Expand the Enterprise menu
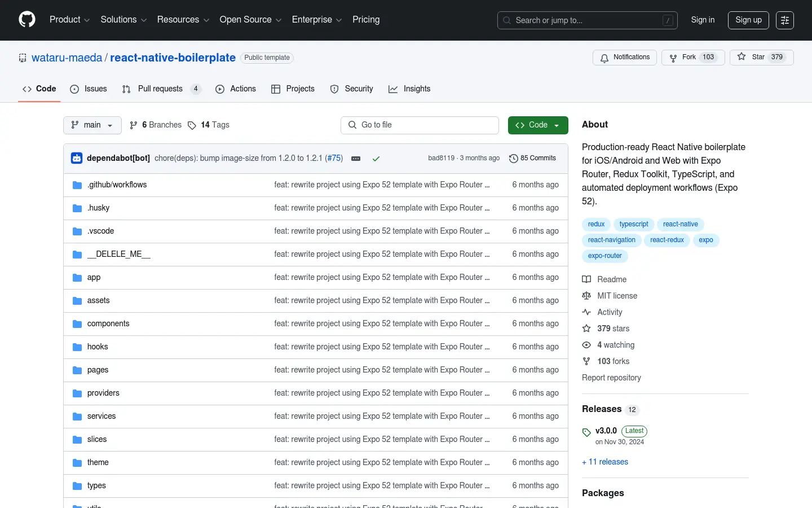Screen dimensions: 812x508 (x=317, y=20)
